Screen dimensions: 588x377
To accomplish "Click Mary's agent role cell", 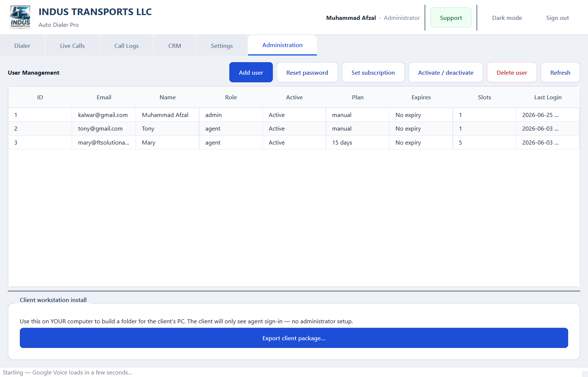I will pyautogui.click(x=231, y=142).
